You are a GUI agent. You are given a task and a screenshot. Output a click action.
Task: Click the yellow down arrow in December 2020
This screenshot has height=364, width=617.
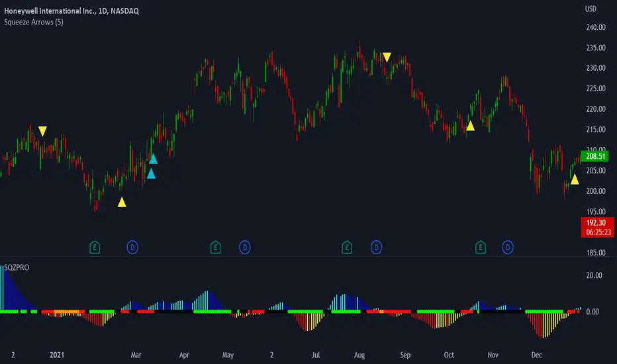pos(42,131)
